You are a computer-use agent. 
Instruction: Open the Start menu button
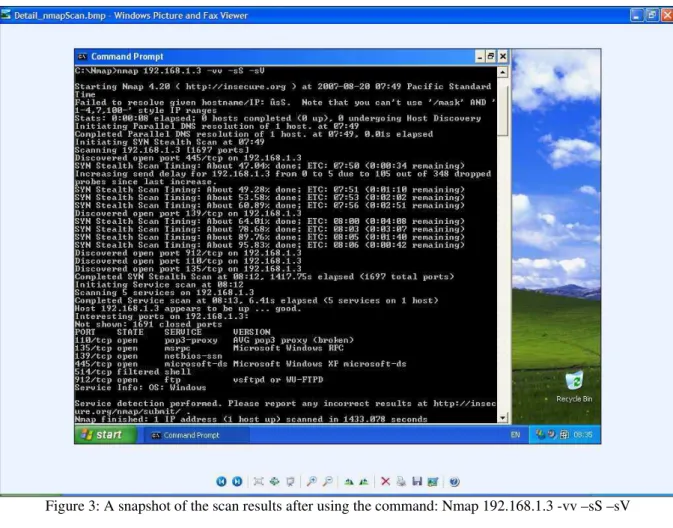[106, 434]
